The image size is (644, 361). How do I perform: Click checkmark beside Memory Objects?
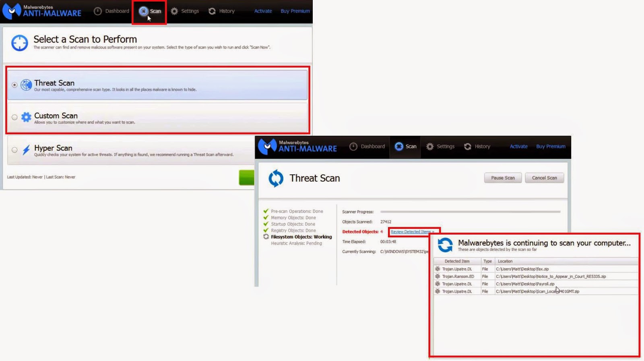coord(266,218)
